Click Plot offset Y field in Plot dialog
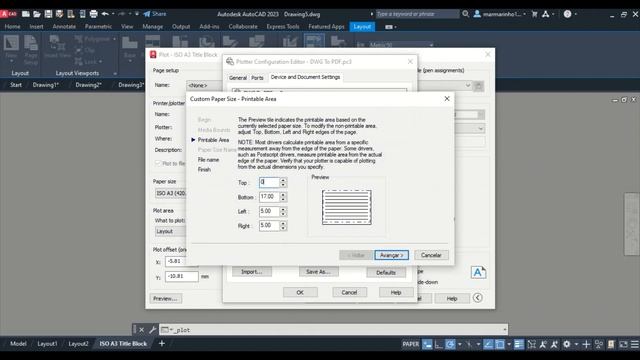This screenshot has width=640, height=360. coord(181,276)
